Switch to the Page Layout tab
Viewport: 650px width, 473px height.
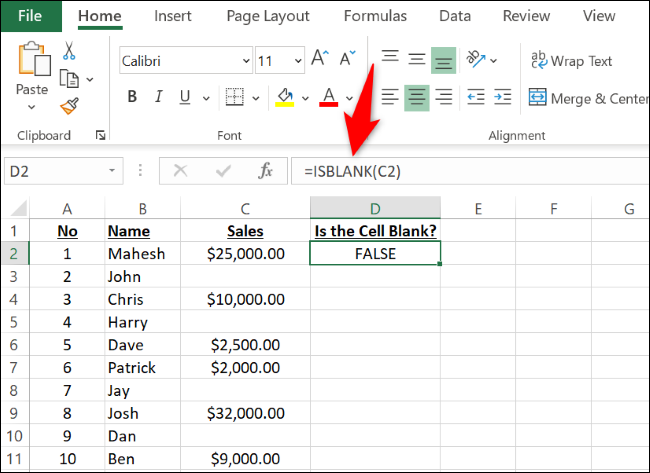pyautogui.click(x=268, y=16)
